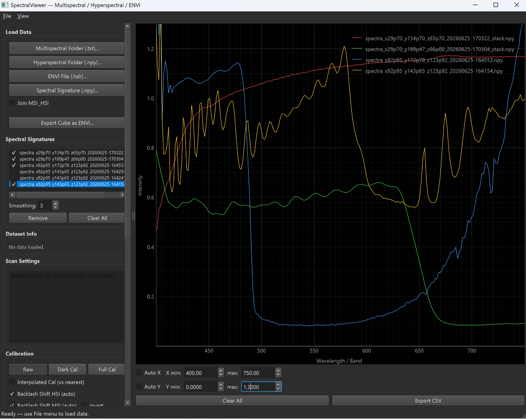Click the SpectralViewer app icon in title bar

coord(5,5)
